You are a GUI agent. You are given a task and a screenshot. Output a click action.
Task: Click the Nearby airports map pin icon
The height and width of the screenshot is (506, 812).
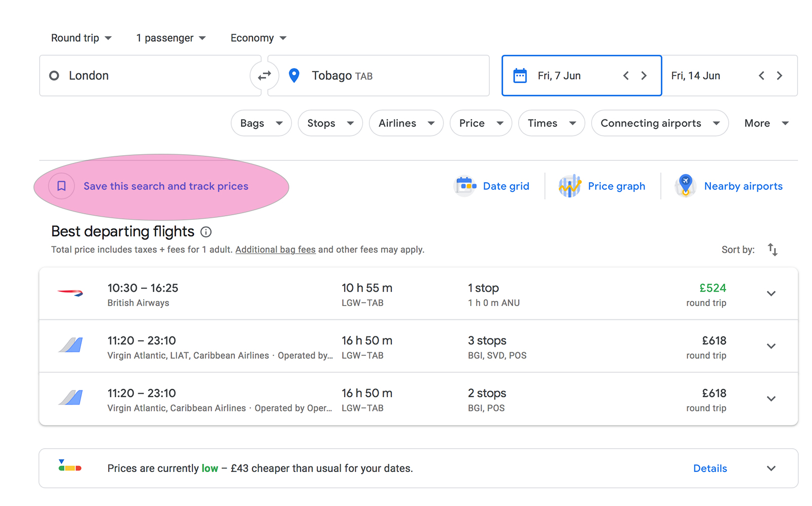tap(686, 186)
